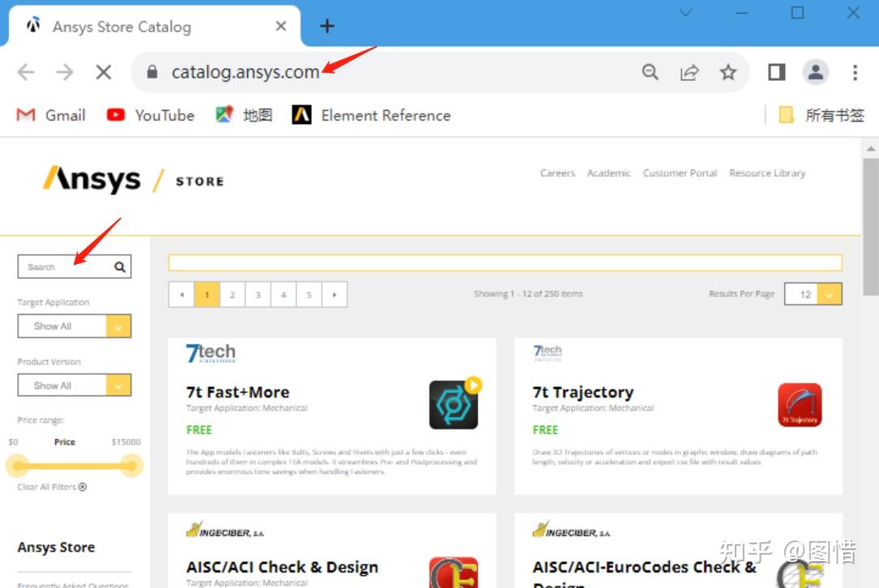Go to previous results page arrow
Image resolution: width=879 pixels, height=588 pixels.
coord(181,294)
